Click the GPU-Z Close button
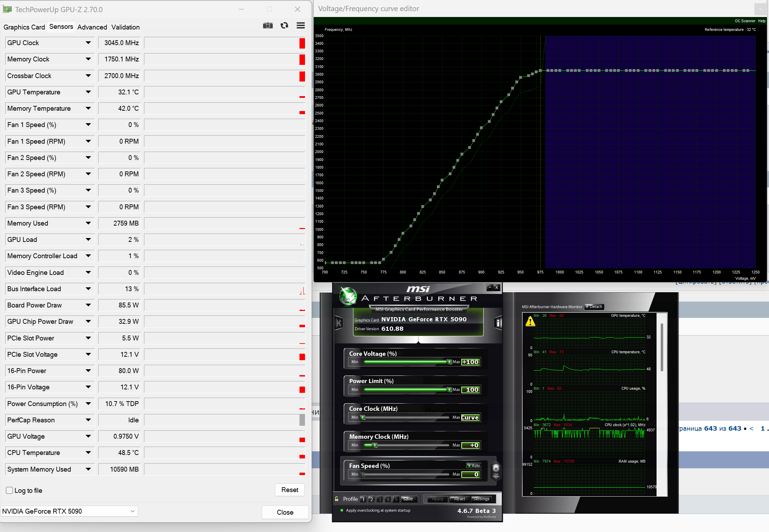This screenshot has height=532, width=769. (285, 512)
